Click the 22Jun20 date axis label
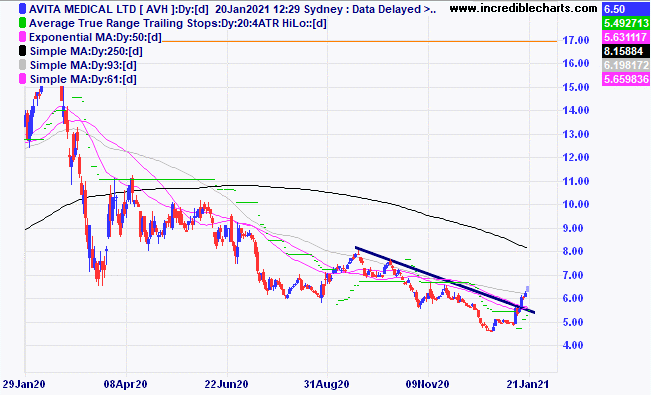The height and width of the screenshot is (395, 651). [x=226, y=384]
